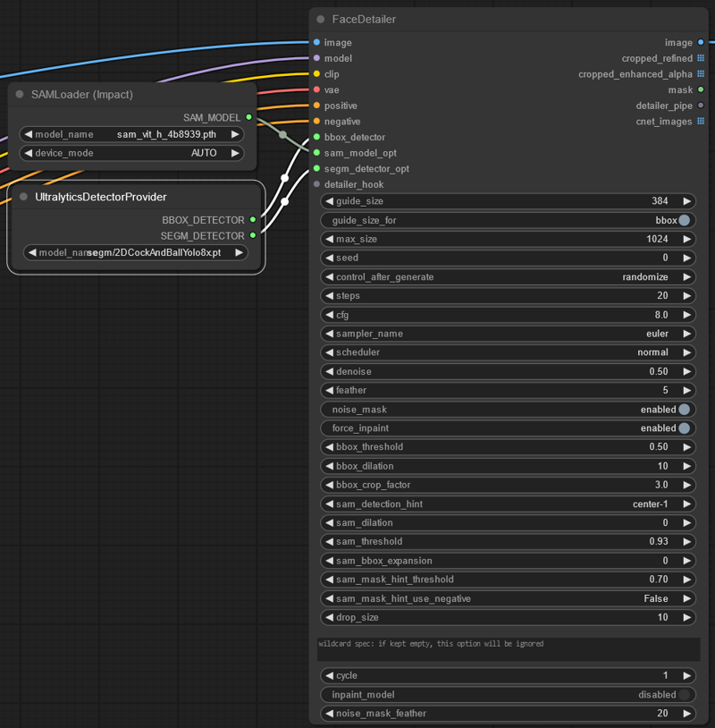Collapse the UltralyticsDetectorProvider node dot

[23, 197]
